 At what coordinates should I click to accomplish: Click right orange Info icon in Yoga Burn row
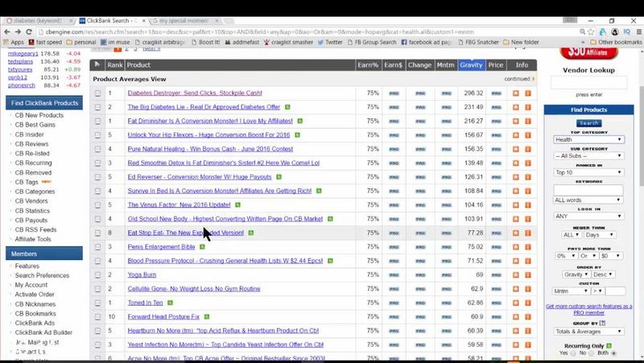click(528, 274)
